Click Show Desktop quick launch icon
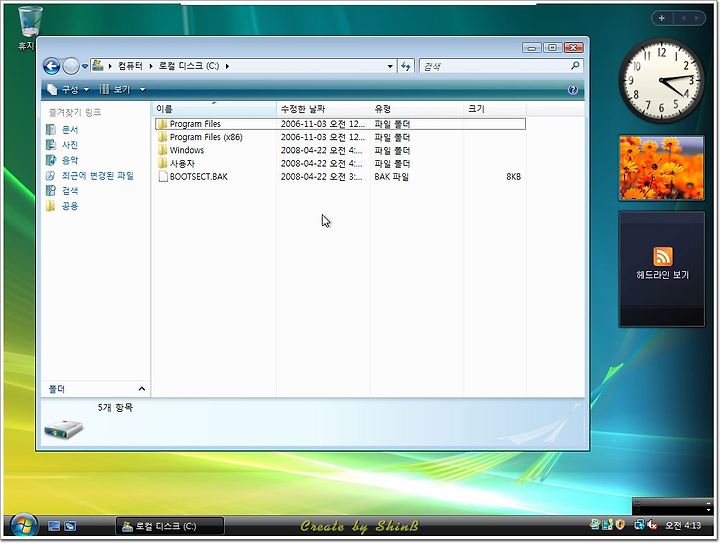This screenshot has width=720, height=543. pyautogui.click(x=54, y=526)
